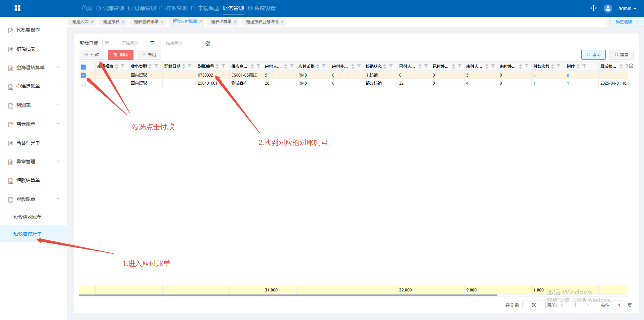Screen dimensions: 644x320
Task: Click filter icon on 核销状态 column
Action: pos(391,66)
